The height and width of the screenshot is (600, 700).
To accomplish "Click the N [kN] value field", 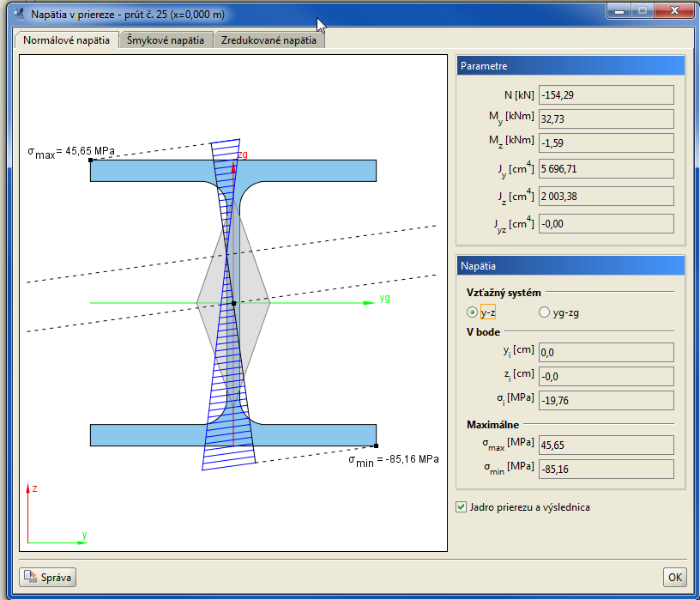I will [x=606, y=94].
